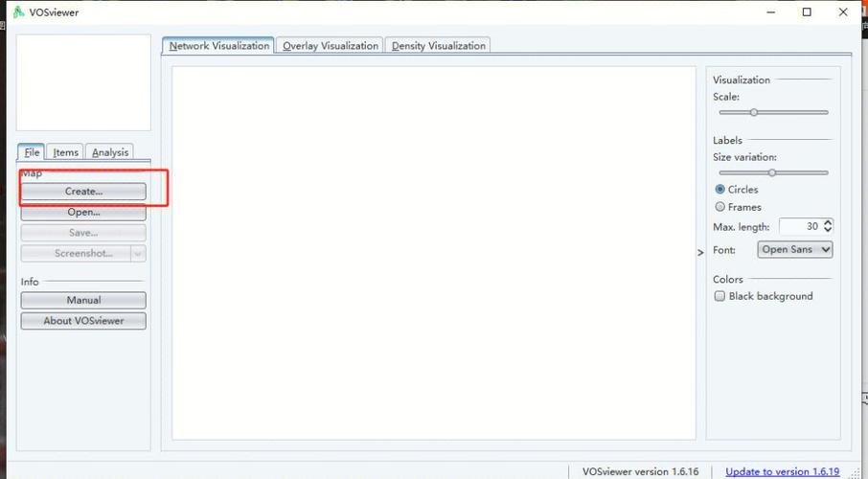Screen dimensions: 868x479
Task: Click the Scale slider handle
Action: point(753,112)
